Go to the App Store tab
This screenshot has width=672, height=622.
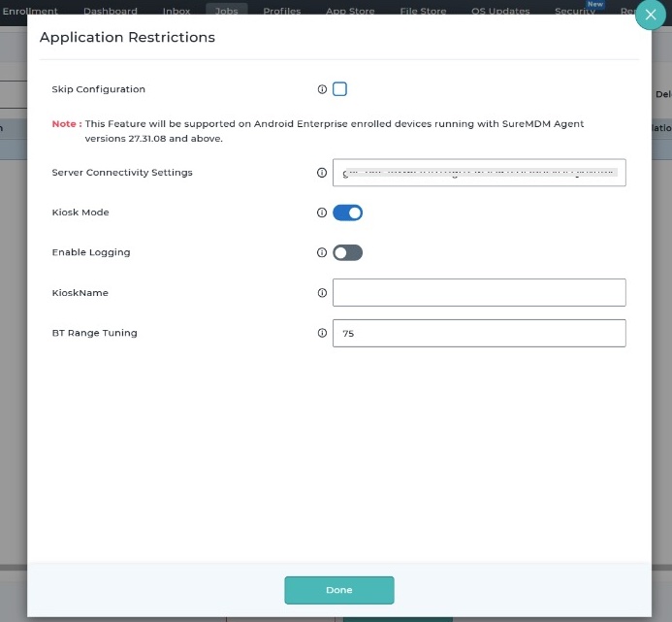tap(349, 11)
